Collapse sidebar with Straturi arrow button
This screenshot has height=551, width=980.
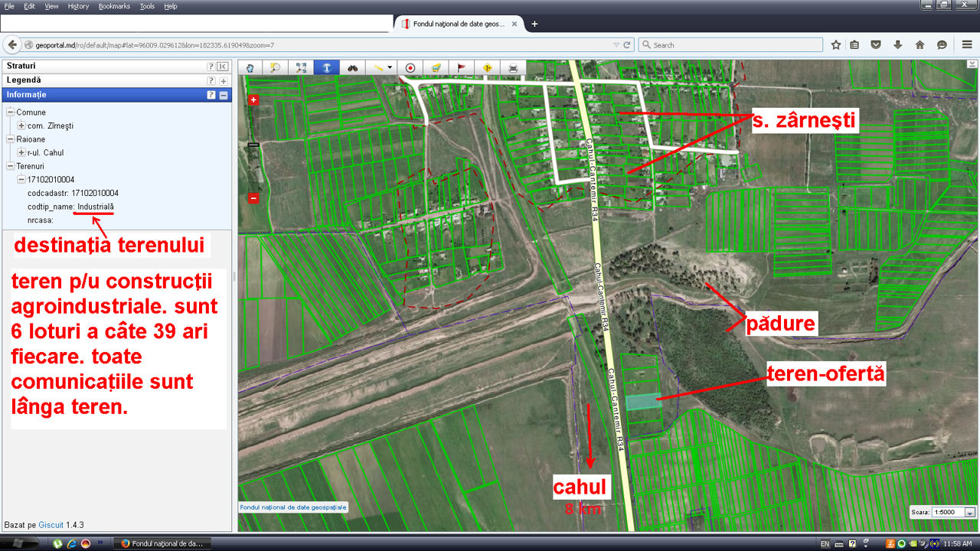[223, 67]
